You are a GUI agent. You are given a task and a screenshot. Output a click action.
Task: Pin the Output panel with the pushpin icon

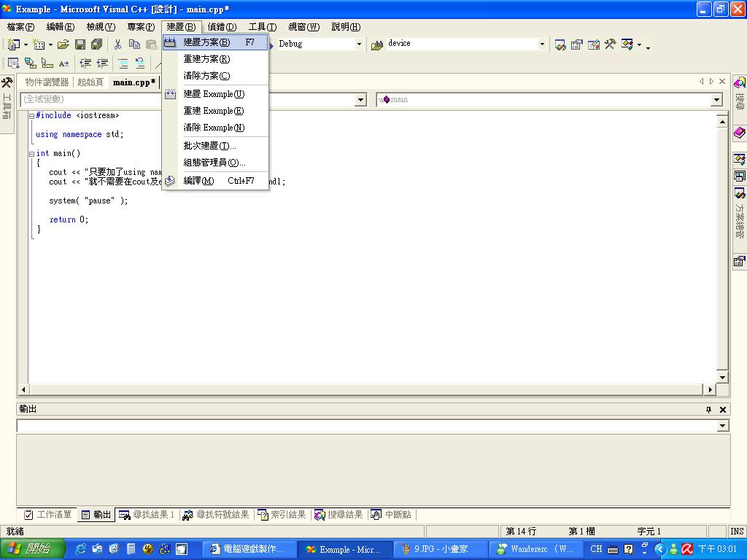[708, 410]
